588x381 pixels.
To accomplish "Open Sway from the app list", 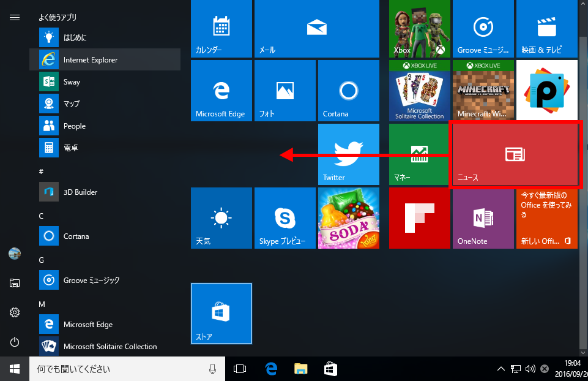I will click(105, 82).
